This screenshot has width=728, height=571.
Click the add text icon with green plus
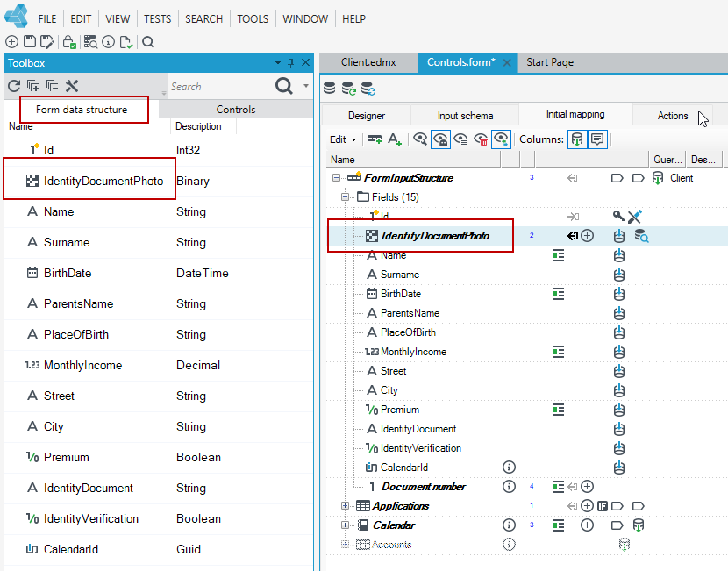click(x=395, y=139)
